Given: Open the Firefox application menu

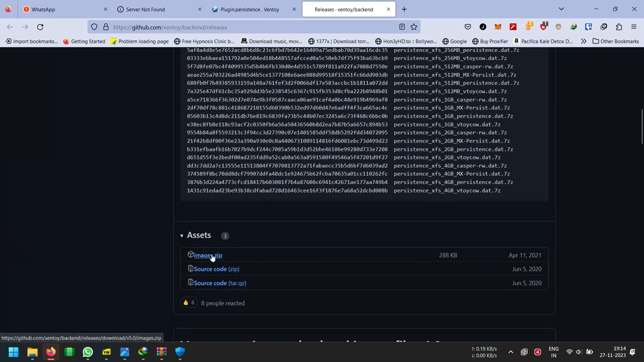Looking at the screenshot, I should 634,27.
